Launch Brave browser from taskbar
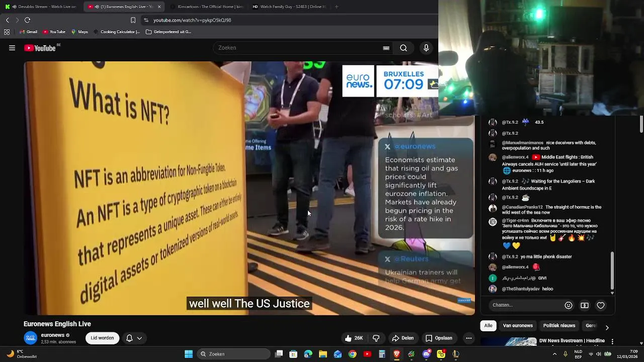 pyautogui.click(x=396, y=354)
